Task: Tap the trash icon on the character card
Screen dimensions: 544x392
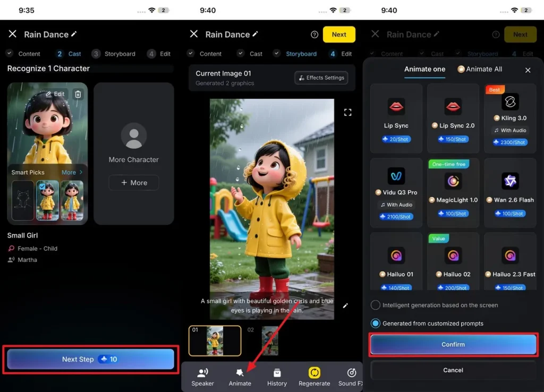Action: click(x=77, y=94)
